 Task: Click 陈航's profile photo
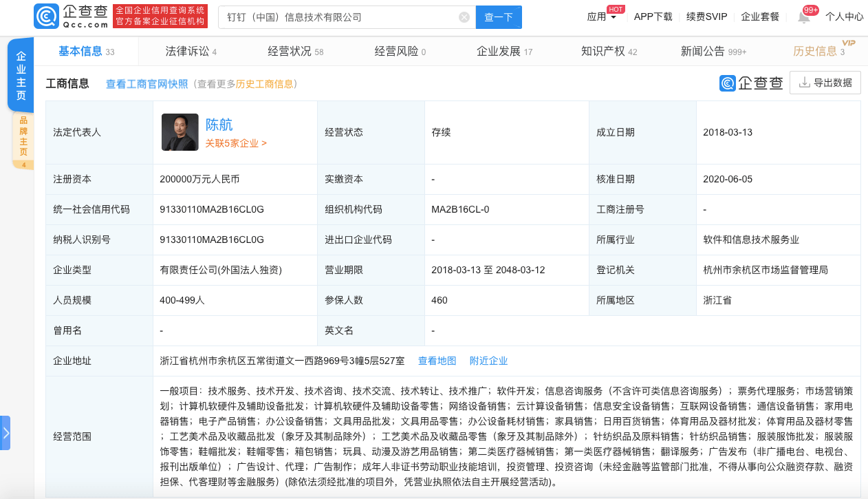(x=180, y=132)
